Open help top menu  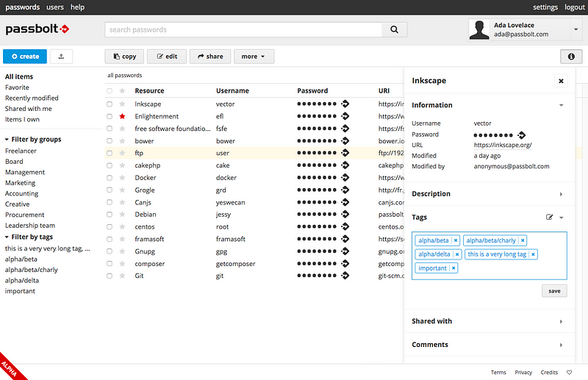[x=77, y=7]
